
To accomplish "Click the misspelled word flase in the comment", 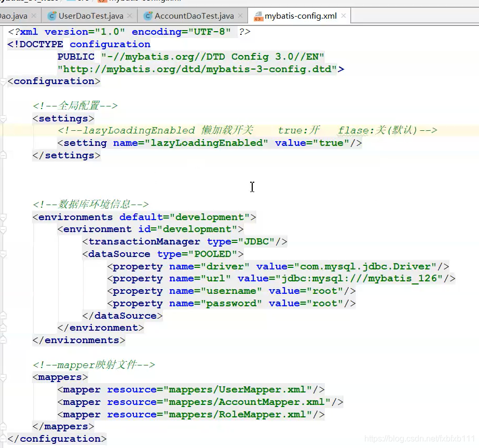I will tap(353, 131).
